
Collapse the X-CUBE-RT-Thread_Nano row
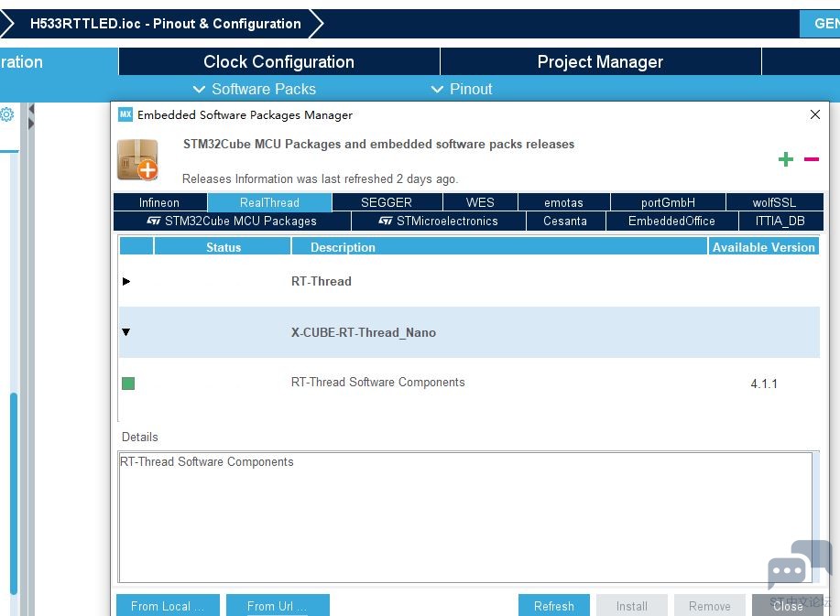coord(125,332)
